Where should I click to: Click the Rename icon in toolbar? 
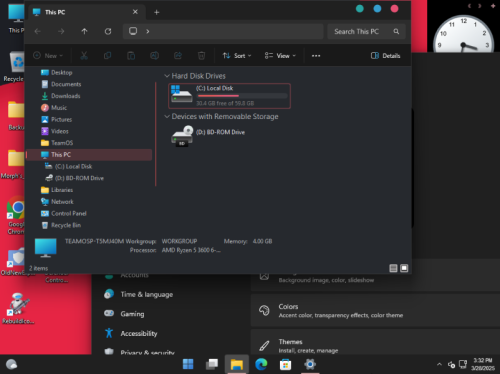tap(154, 56)
